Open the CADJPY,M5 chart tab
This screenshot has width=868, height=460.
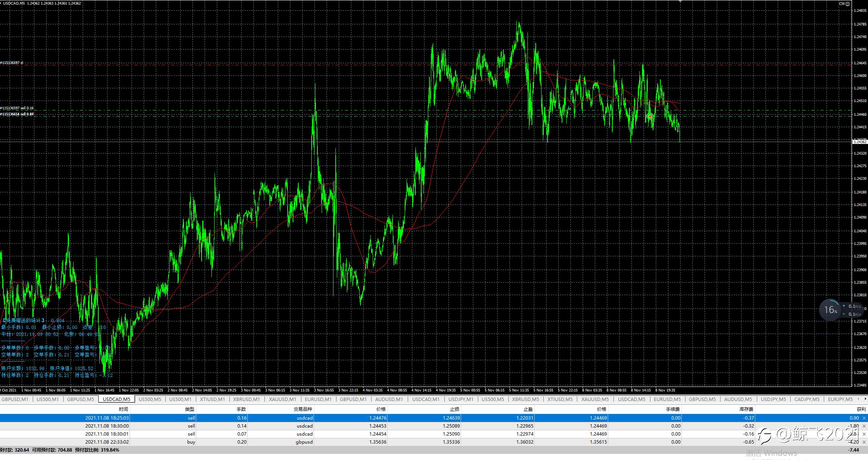[x=807, y=399]
